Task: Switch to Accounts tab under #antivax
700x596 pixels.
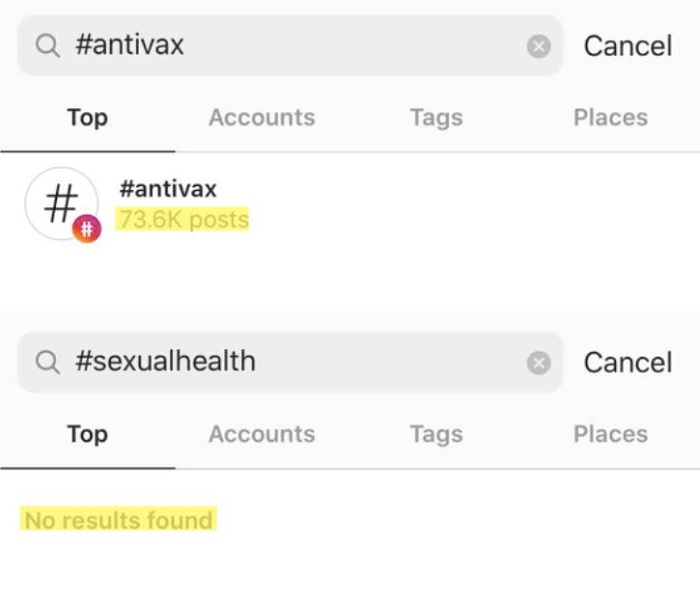Action: (261, 118)
